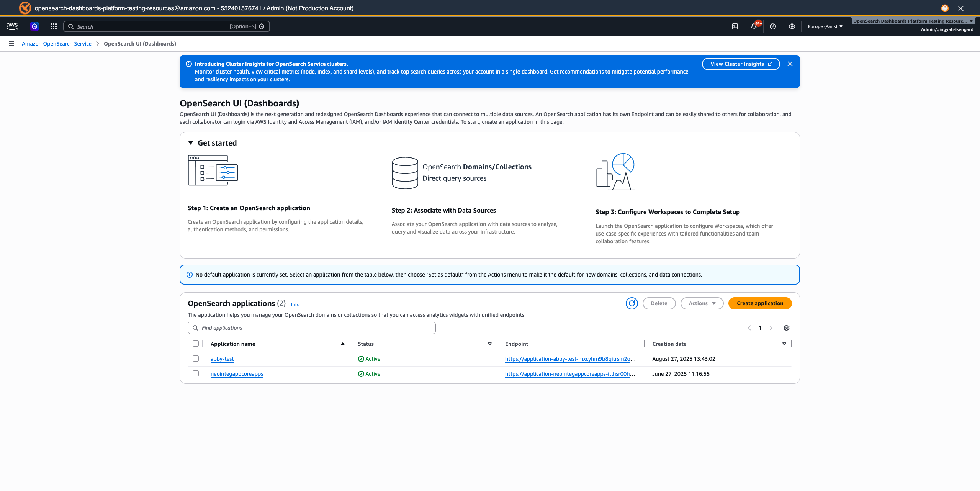Open the AWS services grid menu
Viewport: 980px width, 491px height.
[x=54, y=26]
